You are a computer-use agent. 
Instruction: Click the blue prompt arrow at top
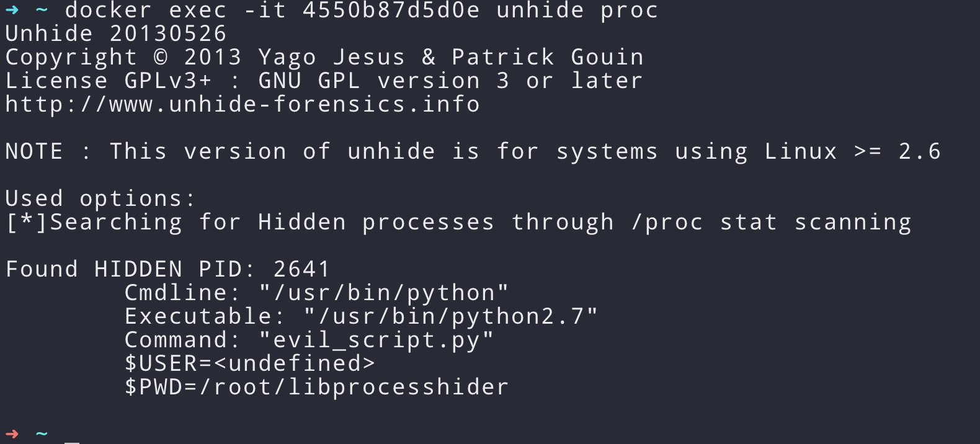(12, 11)
